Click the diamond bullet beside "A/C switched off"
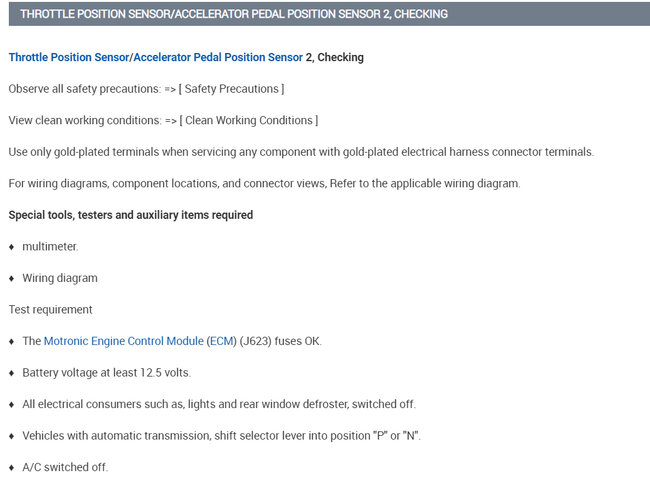This screenshot has height=485, width=650. pos(11,468)
